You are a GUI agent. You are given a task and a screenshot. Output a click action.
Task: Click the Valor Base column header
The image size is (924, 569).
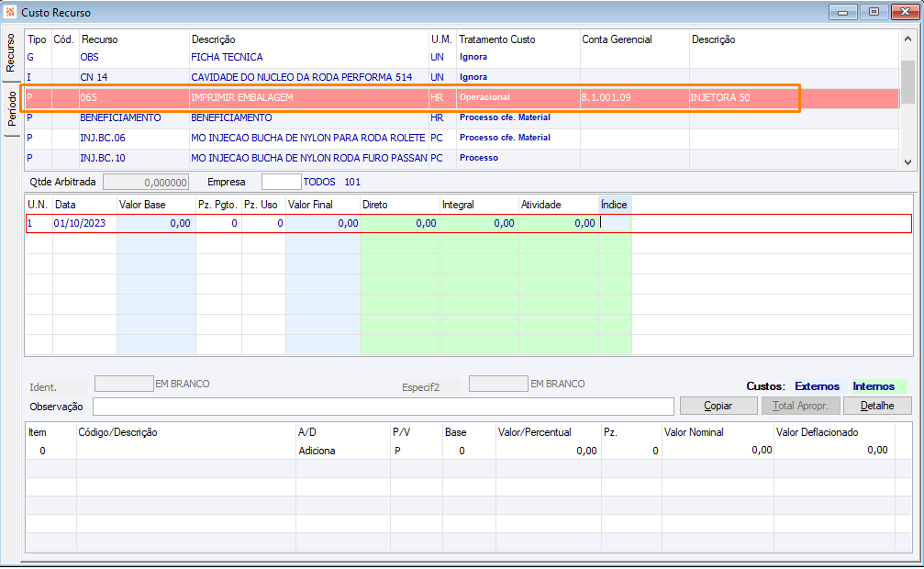(142, 205)
